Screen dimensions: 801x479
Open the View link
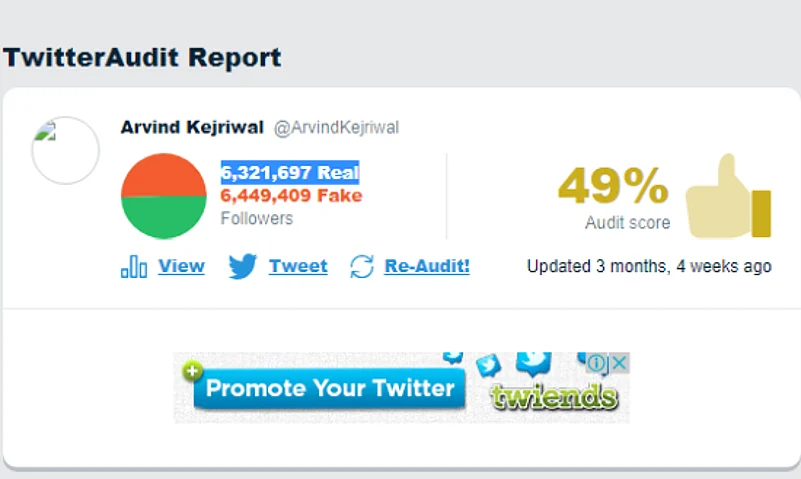click(x=181, y=266)
